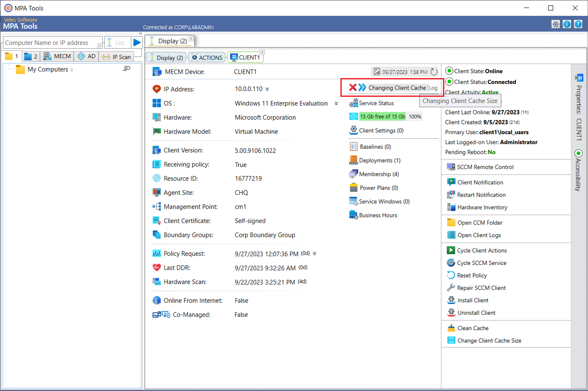The height and width of the screenshot is (391, 588).
Task: Click the Change Client Cache Size icon
Action: click(x=451, y=340)
